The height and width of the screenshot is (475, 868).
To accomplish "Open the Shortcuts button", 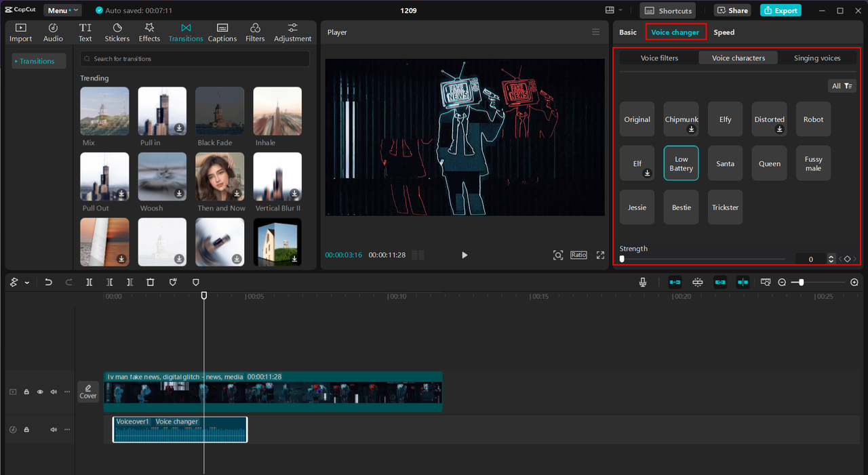I will (668, 10).
